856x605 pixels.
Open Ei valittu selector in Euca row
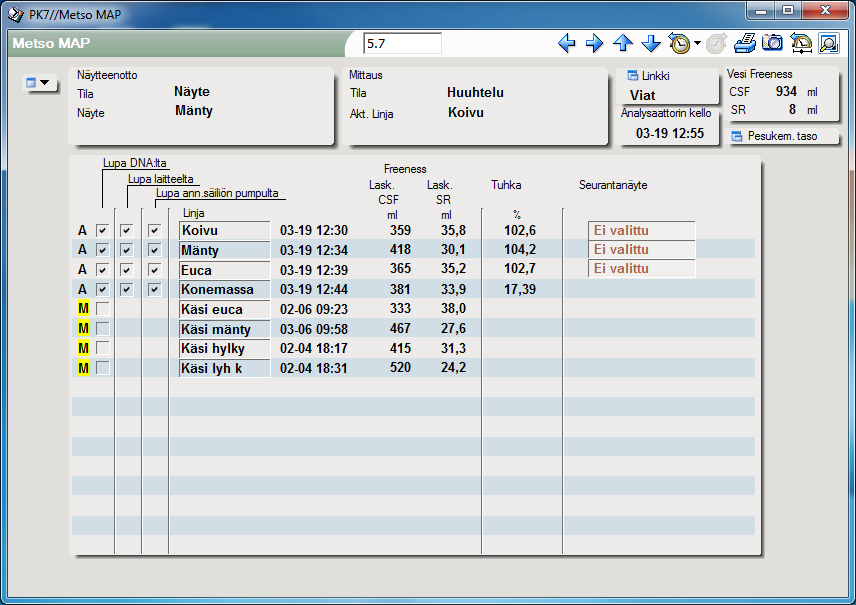(641, 269)
